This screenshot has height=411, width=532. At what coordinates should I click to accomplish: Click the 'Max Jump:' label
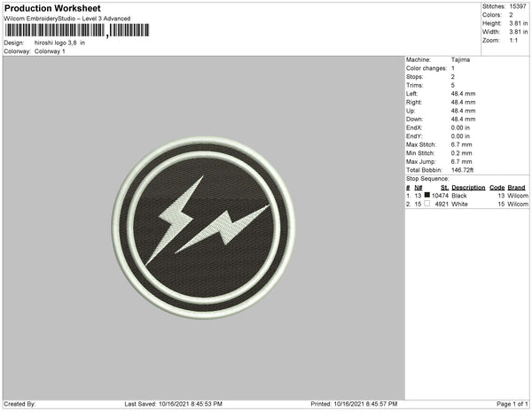(x=421, y=161)
